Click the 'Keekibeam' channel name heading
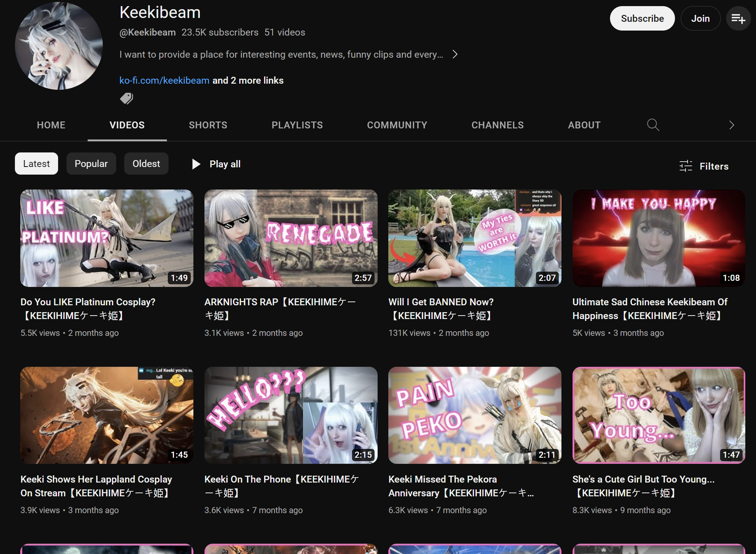 [160, 12]
